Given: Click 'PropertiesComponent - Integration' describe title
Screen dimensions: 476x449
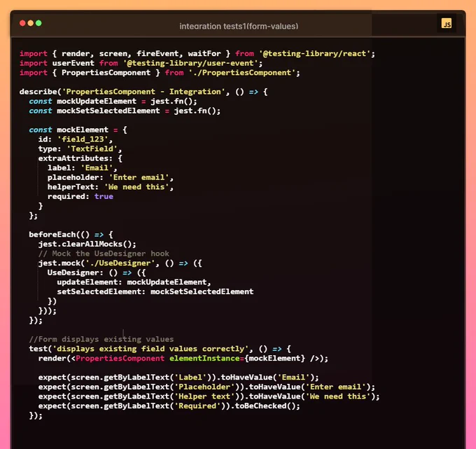Looking at the screenshot, I should tap(144, 92).
